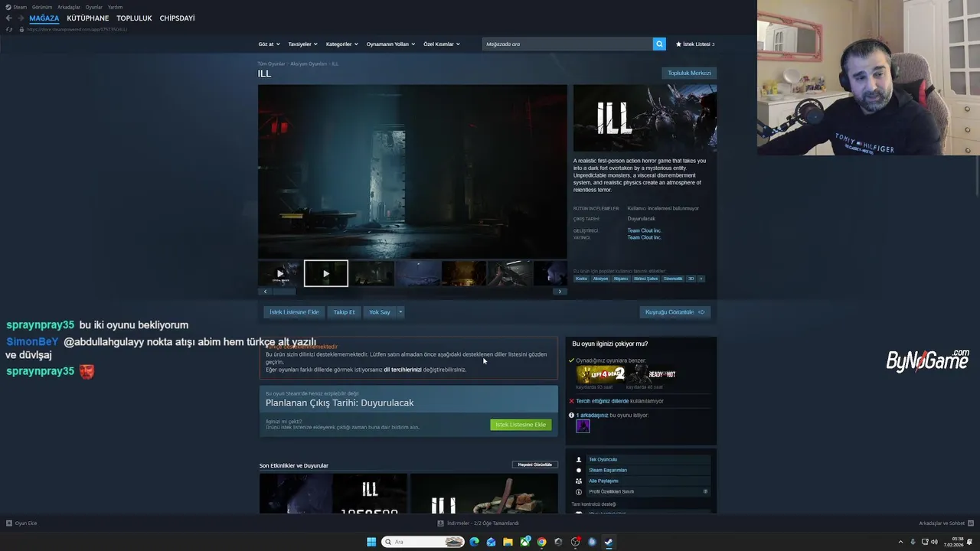Screen dimensions: 980x551
Task: Open the dropdown arrow beside Yok Say
Action: (x=400, y=312)
